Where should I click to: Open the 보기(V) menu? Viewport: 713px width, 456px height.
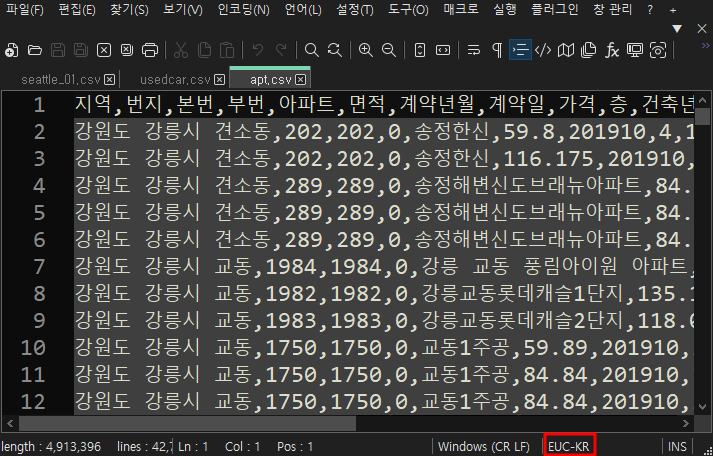pyautogui.click(x=183, y=10)
